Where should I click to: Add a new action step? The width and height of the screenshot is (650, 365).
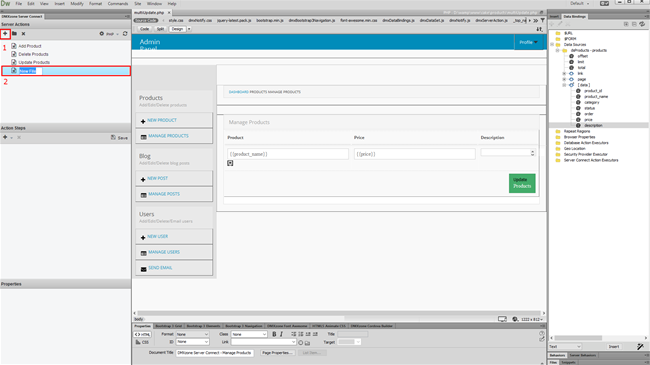pyautogui.click(x=5, y=137)
